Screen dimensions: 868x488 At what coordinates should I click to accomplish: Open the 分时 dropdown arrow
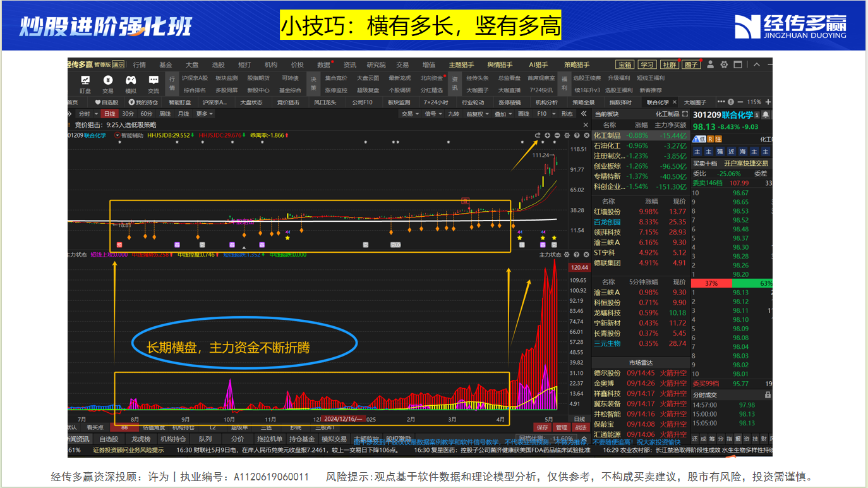coord(95,114)
